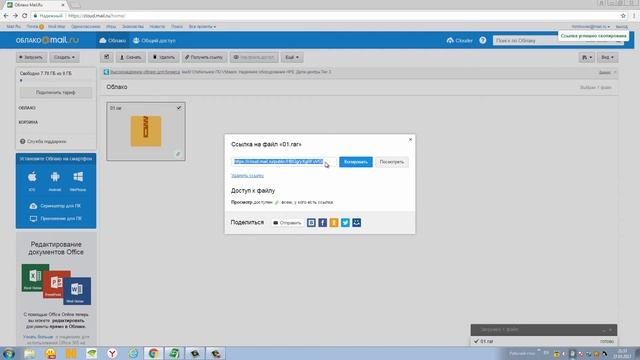Expand the Создать dropdown
The image size is (640, 360).
64,57
